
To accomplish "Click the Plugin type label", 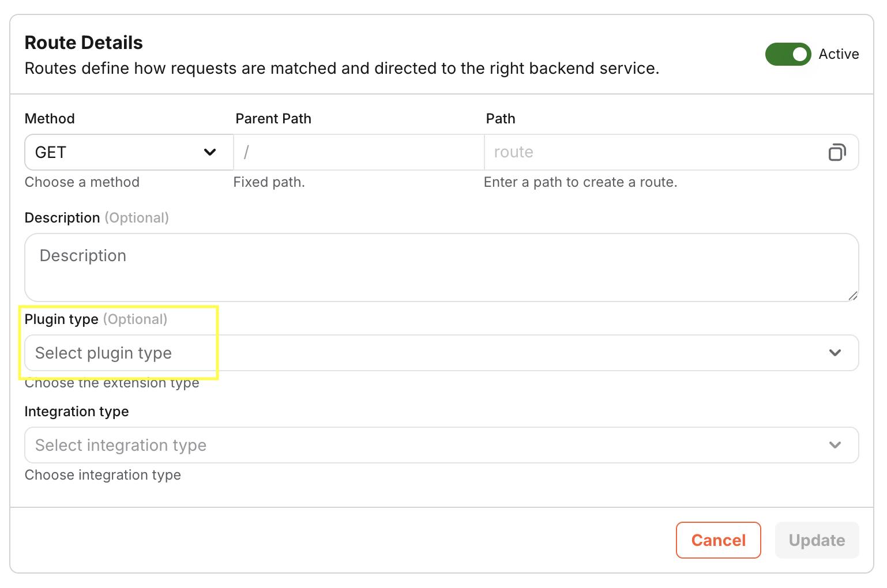I will click(x=61, y=319).
